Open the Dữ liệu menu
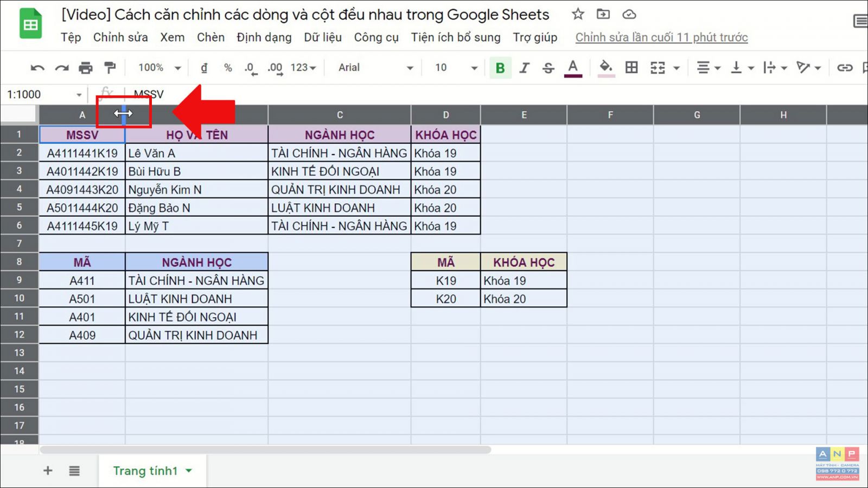This screenshot has height=488, width=868. coord(323,37)
